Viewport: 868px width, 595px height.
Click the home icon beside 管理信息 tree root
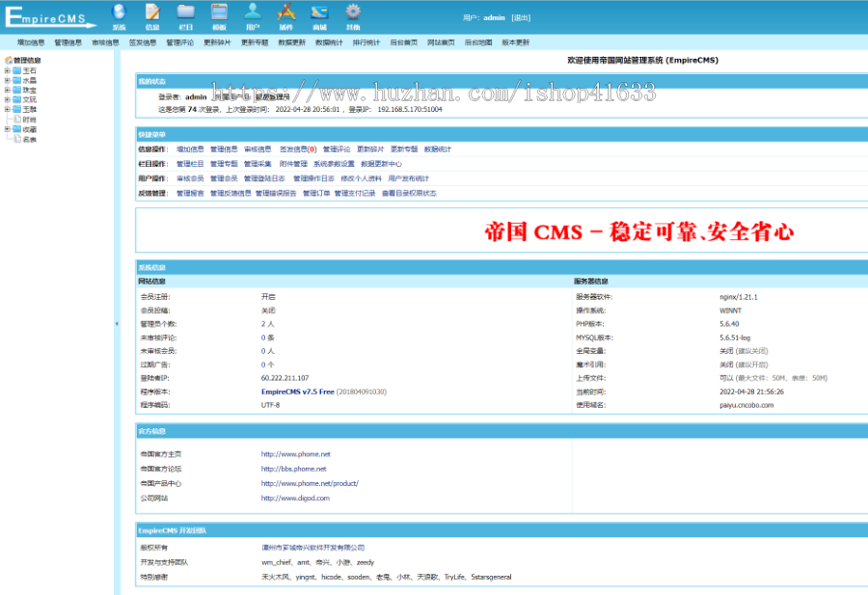click(9, 60)
